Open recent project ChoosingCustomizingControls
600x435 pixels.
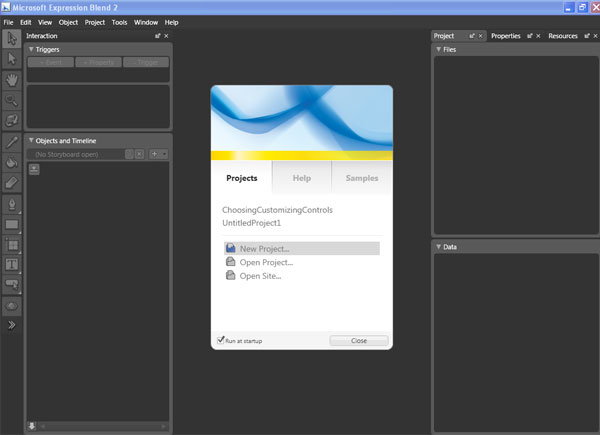[277, 210]
